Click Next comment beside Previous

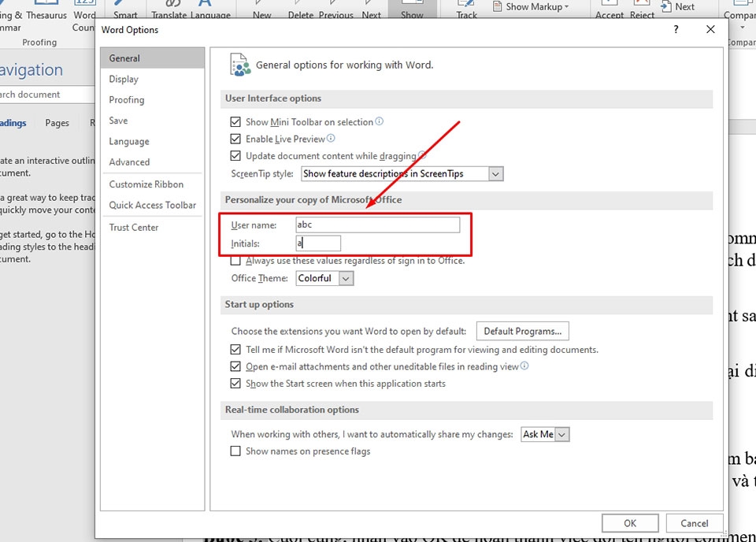click(371, 10)
